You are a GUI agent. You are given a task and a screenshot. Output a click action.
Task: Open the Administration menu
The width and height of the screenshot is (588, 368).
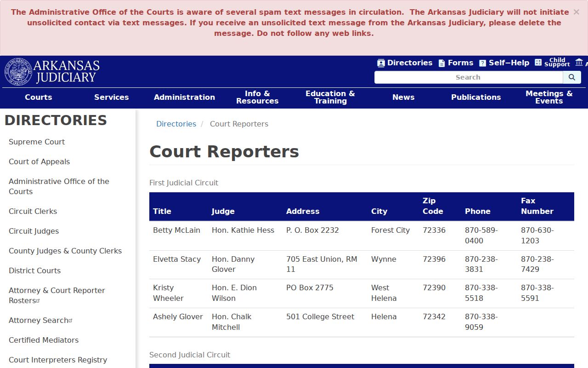click(184, 98)
